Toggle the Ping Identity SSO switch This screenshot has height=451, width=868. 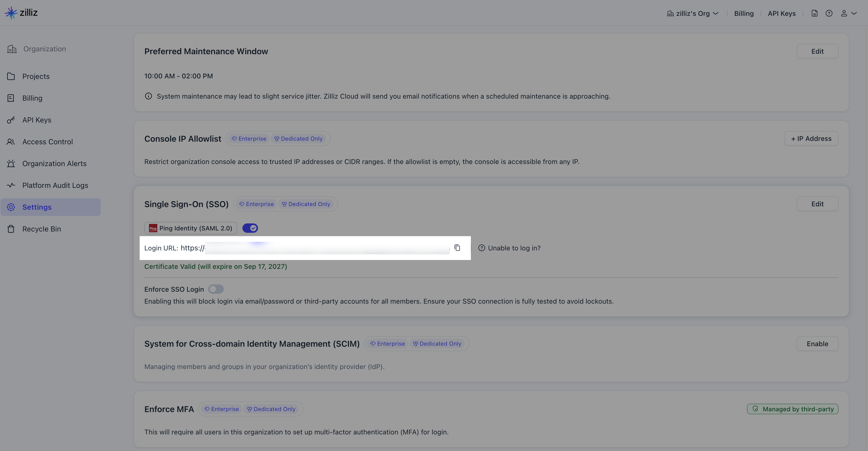tap(250, 228)
